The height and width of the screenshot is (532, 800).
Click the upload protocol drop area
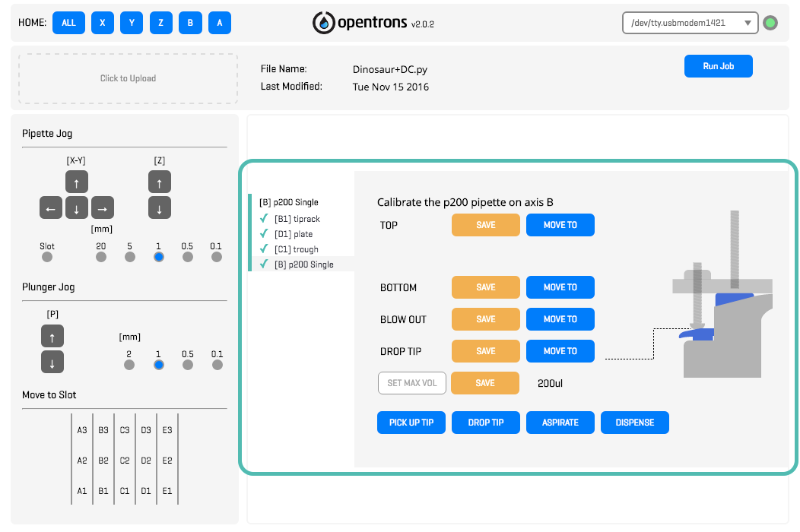tap(128, 78)
